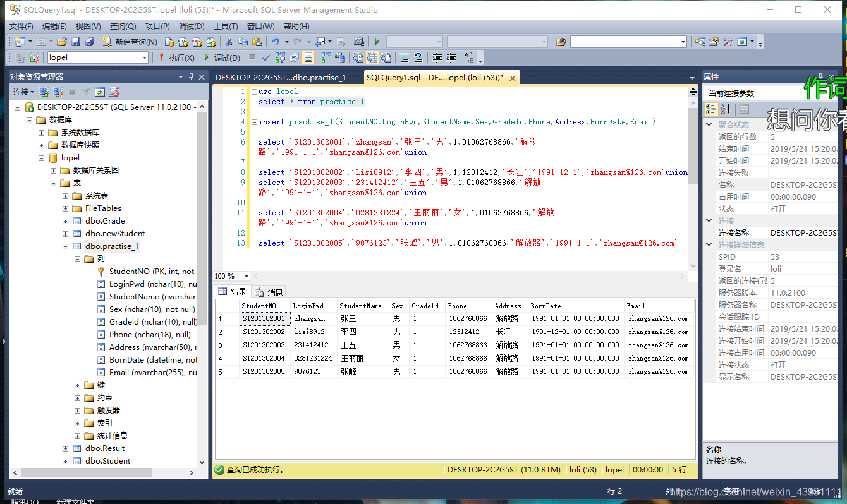The image size is (847, 504).
Task: Click the Display Estimated Execution Plan icon
Action: pos(280,57)
